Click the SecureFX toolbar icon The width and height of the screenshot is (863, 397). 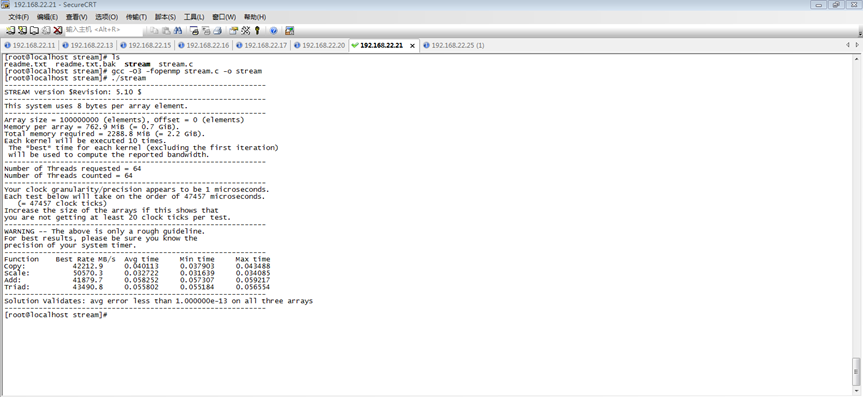290,31
